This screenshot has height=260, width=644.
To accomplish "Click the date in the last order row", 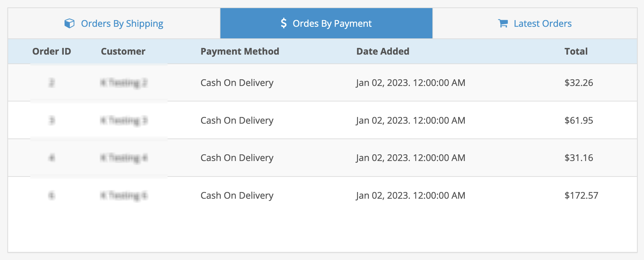I will [x=411, y=195].
